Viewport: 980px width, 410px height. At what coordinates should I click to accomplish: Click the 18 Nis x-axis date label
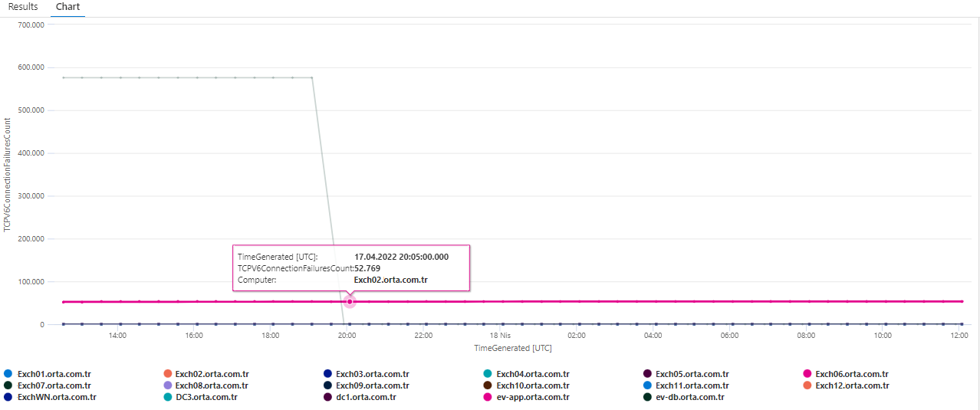[500, 336]
